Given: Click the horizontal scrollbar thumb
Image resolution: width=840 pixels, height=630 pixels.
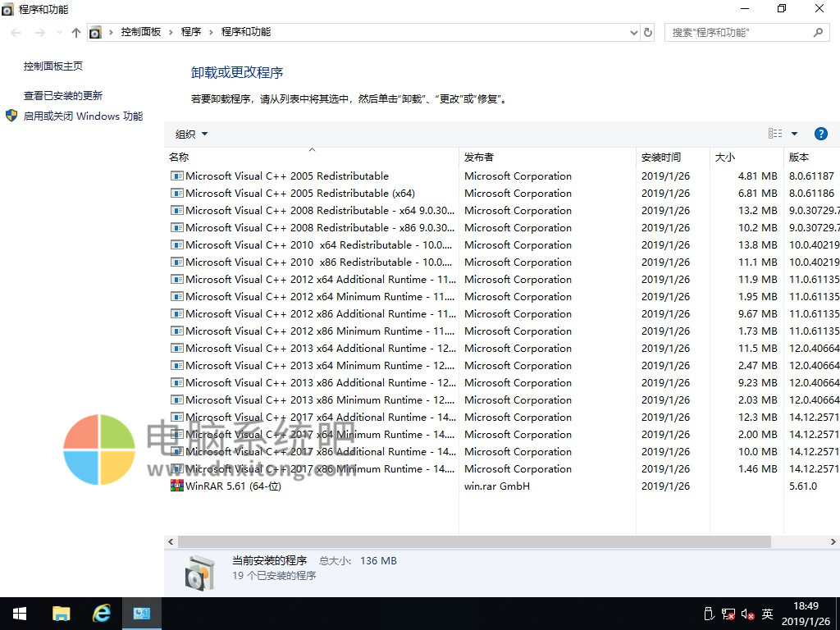Looking at the screenshot, I should point(474,541).
